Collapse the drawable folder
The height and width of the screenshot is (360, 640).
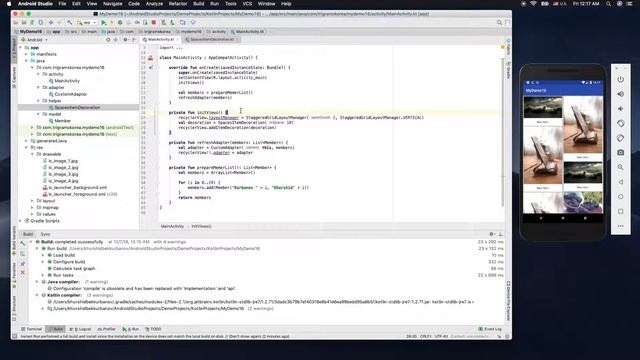pos(32,154)
